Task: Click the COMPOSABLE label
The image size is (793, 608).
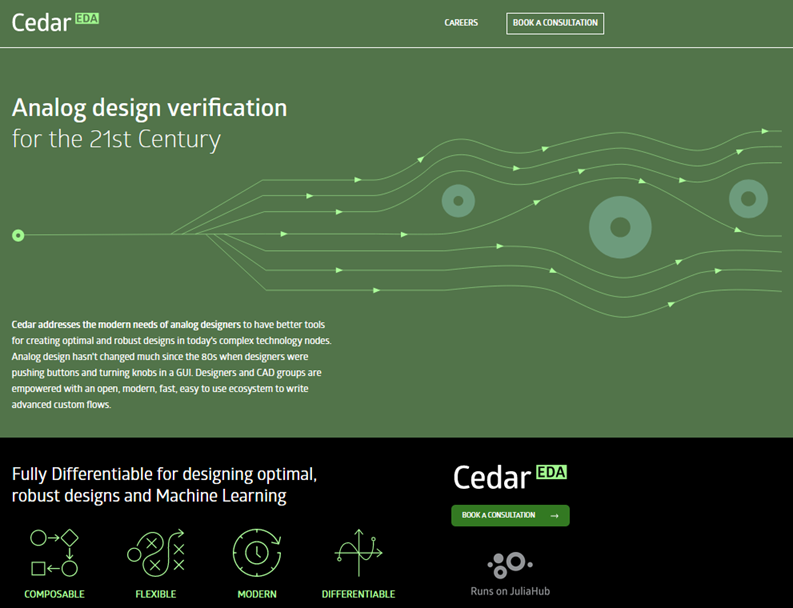Action: coord(54,594)
